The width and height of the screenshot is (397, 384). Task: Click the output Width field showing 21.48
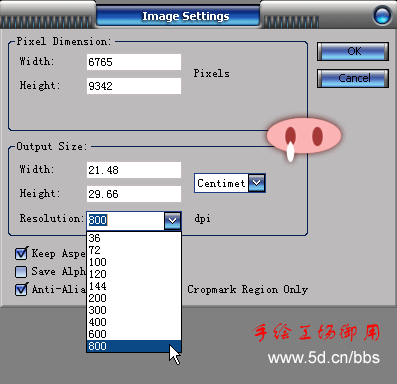coord(134,170)
